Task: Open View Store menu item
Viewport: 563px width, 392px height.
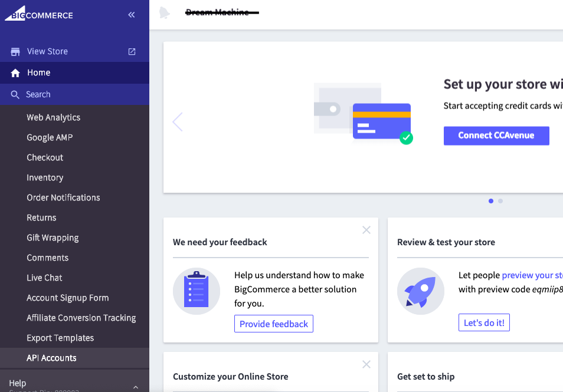Action: point(75,52)
